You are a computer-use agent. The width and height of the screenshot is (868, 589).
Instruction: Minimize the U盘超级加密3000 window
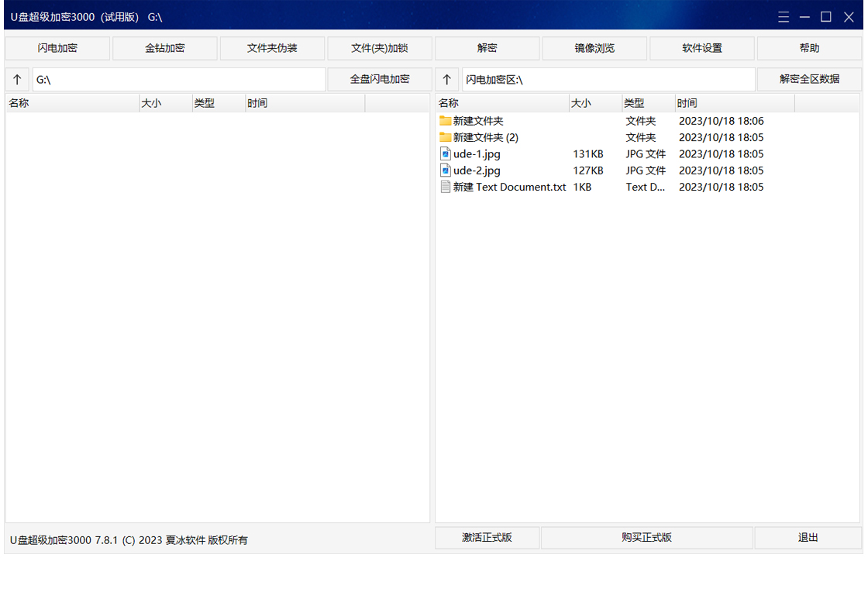pyautogui.click(x=805, y=17)
